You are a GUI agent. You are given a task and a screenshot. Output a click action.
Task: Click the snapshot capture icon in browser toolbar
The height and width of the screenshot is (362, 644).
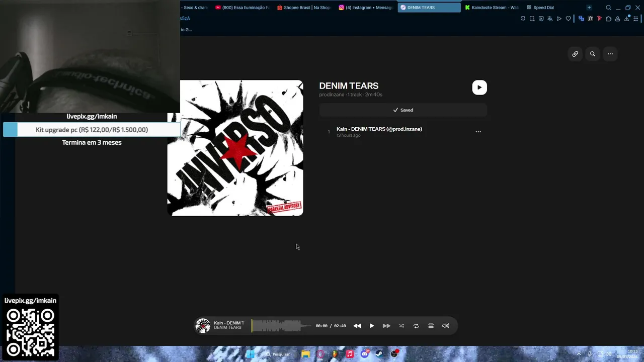[x=532, y=19]
